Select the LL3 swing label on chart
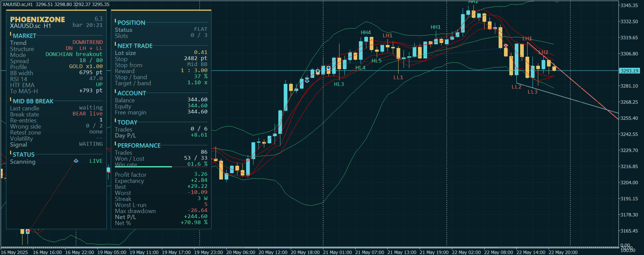This screenshot has width=644, height=255. tap(532, 92)
